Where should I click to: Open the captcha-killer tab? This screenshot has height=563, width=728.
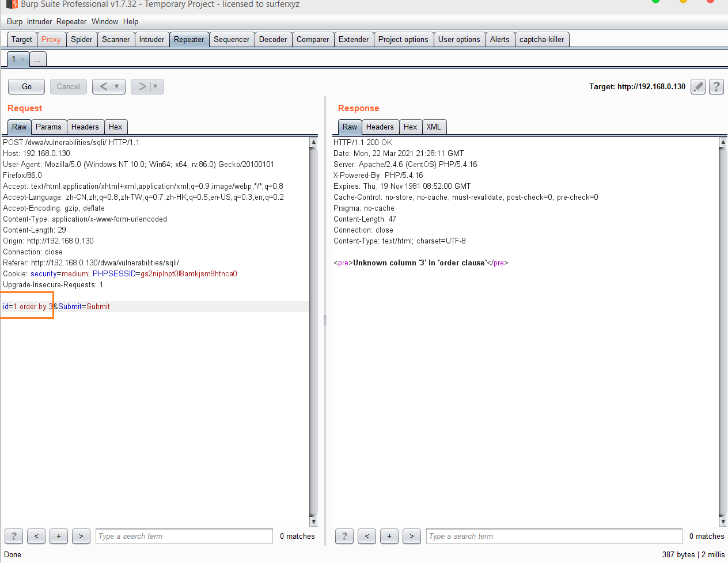coord(542,39)
